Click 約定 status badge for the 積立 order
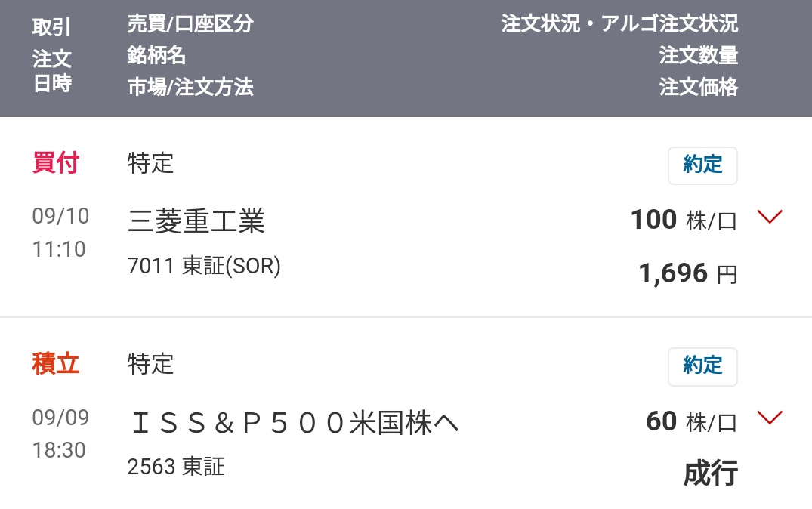 [x=702, y=366]
